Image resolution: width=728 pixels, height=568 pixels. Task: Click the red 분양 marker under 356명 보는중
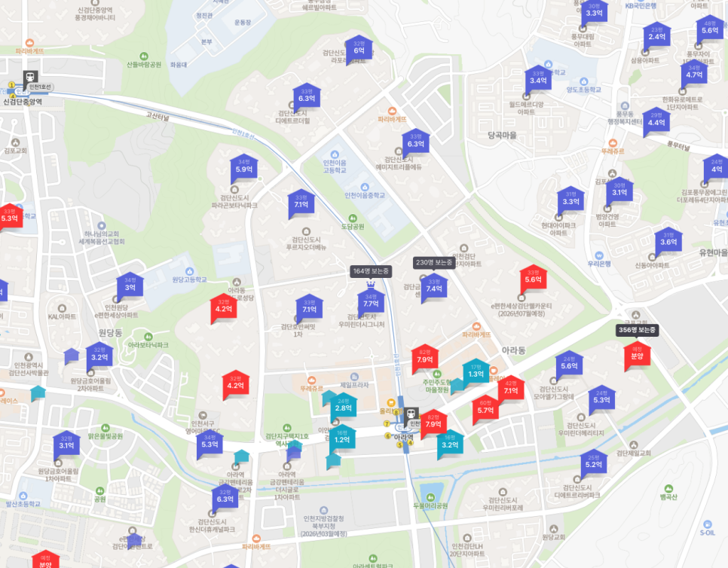637,354
